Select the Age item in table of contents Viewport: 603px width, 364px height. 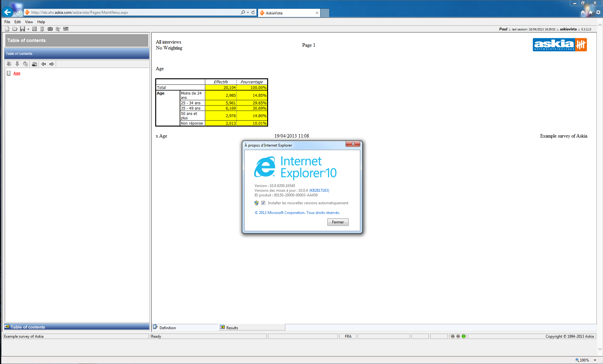tap(17, 73)
